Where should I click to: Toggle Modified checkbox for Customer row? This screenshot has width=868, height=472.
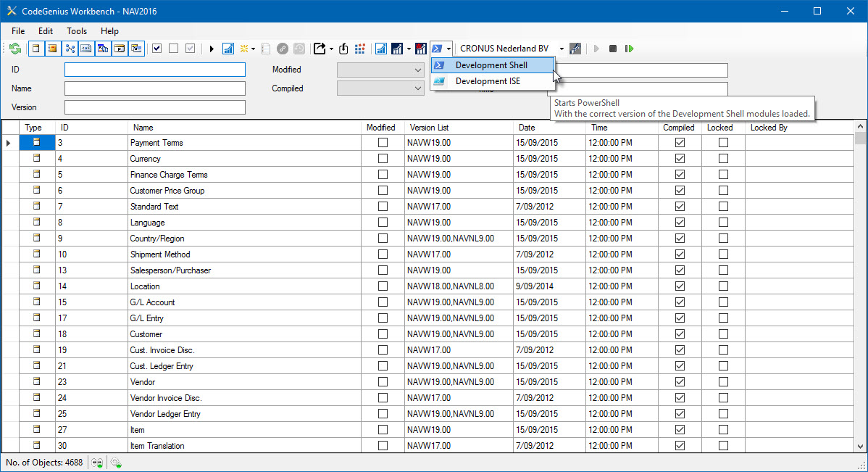point(383,334)
